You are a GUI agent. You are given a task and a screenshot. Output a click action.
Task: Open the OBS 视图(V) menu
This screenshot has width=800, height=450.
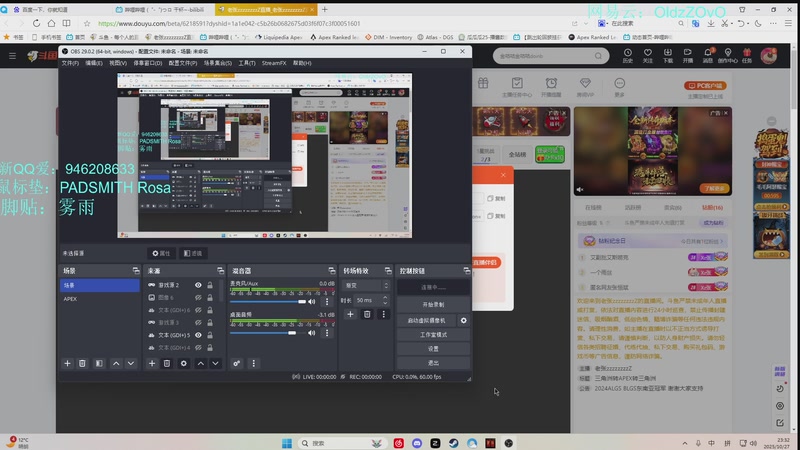(x=118, y=63)
